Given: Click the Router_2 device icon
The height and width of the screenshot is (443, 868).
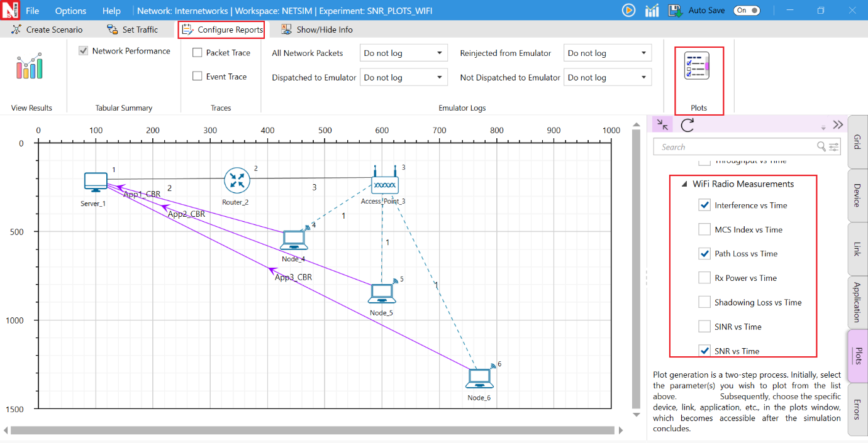Looking at the screenshot, I should (236, 181).
